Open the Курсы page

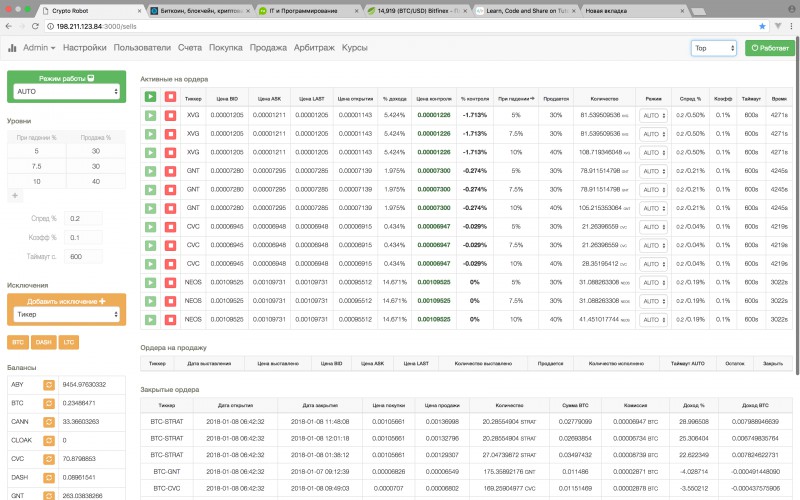[x=355, y=47]
